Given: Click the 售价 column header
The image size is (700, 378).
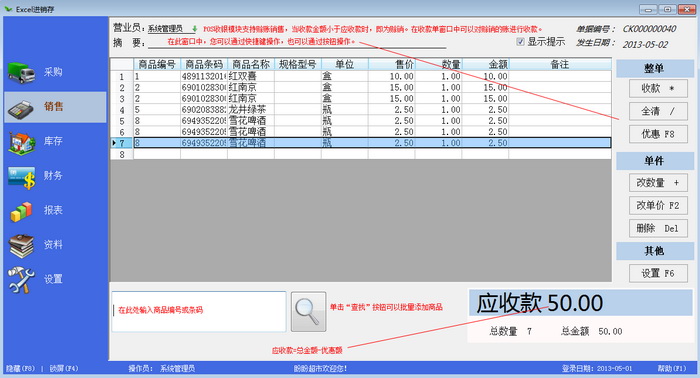Looking at the screenshot, I should (x=392, y=64).
